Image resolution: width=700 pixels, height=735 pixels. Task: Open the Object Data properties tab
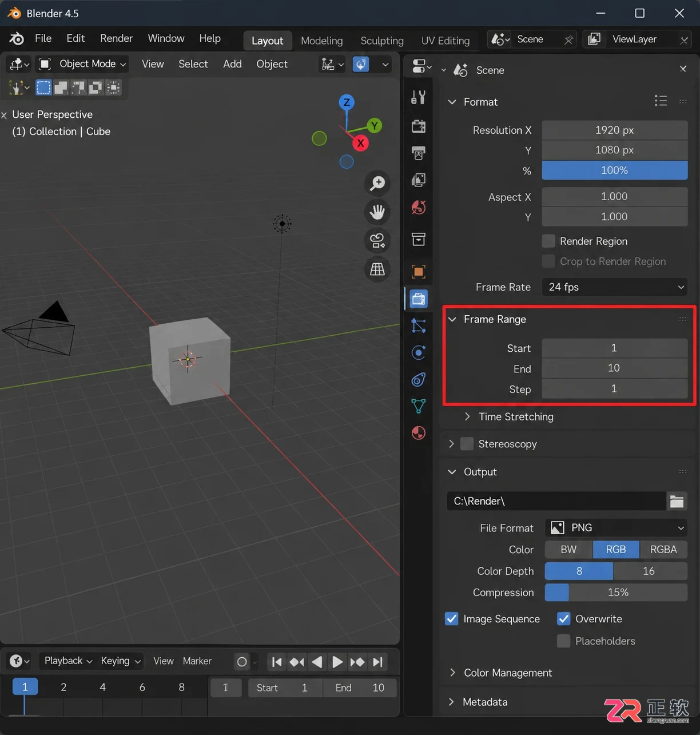pyautogui.click(x=419, y=406)
